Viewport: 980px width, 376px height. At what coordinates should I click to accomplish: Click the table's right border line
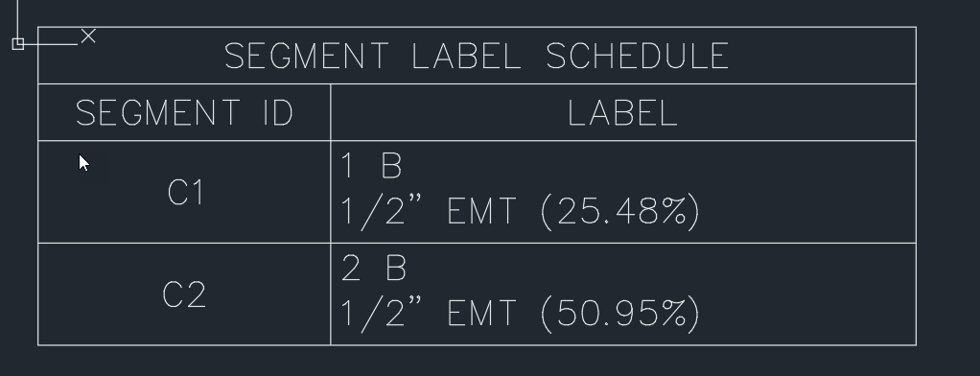917,186
